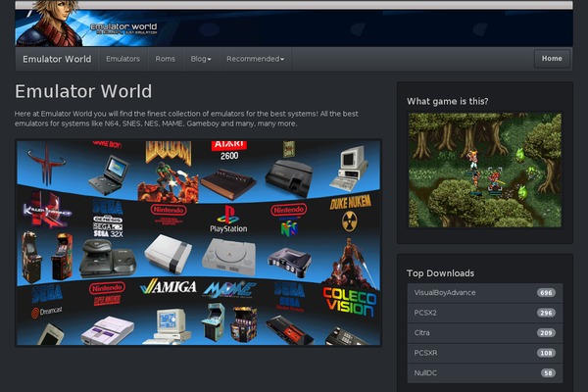Click the Amiga logo
The image size is (588, 392).
coord(168,287)
